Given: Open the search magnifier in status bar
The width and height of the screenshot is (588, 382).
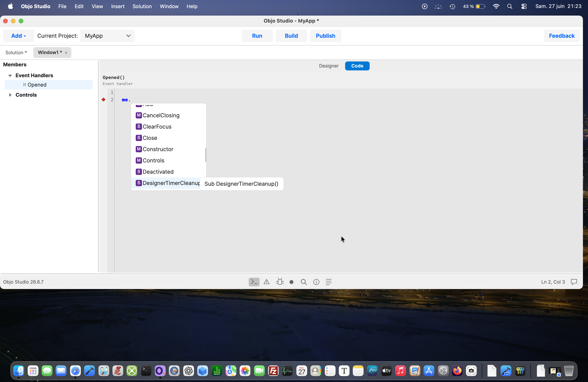Looking at the screenshot, I should click(304, 282).
